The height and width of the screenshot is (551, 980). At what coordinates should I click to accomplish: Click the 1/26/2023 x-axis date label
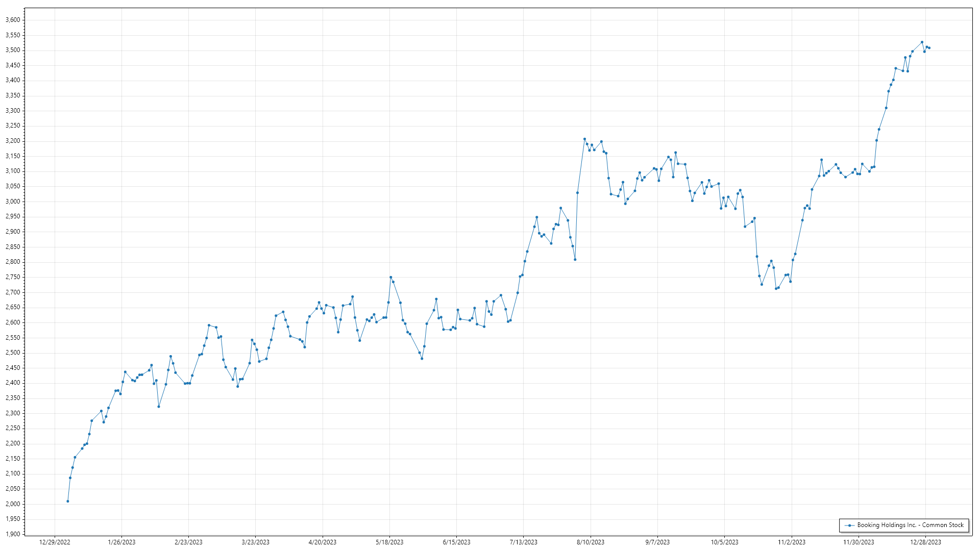coord(121,542)
